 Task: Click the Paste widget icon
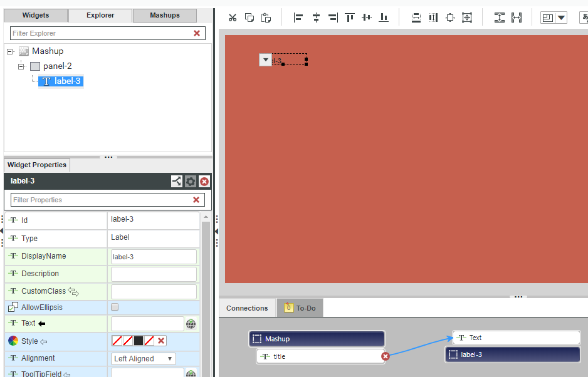(266, 18)
